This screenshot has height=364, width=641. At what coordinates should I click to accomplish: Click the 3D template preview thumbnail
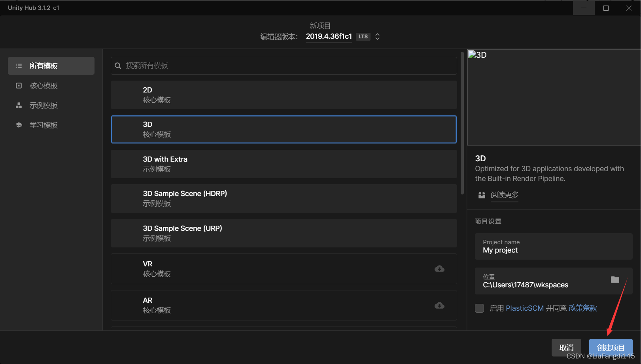(554, 97)
